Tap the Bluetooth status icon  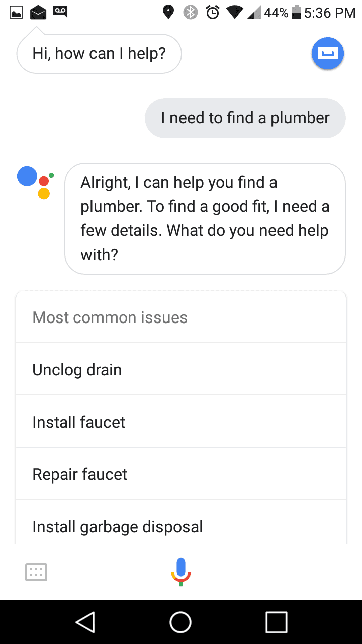[191, 13]
